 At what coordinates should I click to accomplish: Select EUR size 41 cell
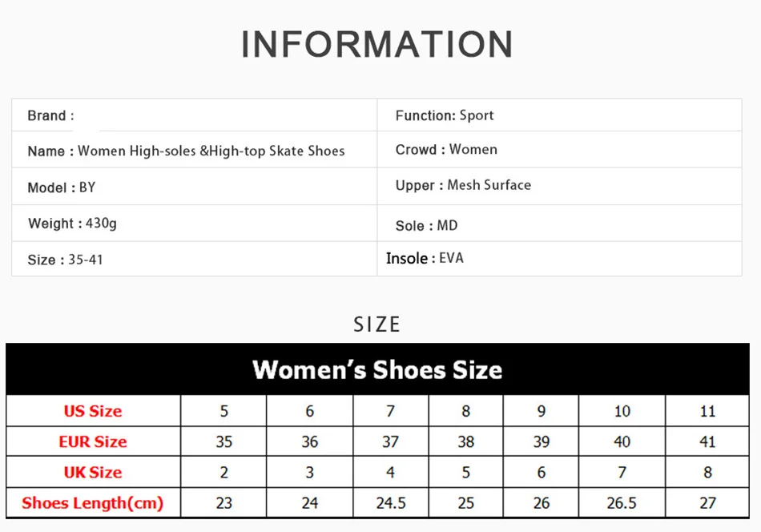707,441
